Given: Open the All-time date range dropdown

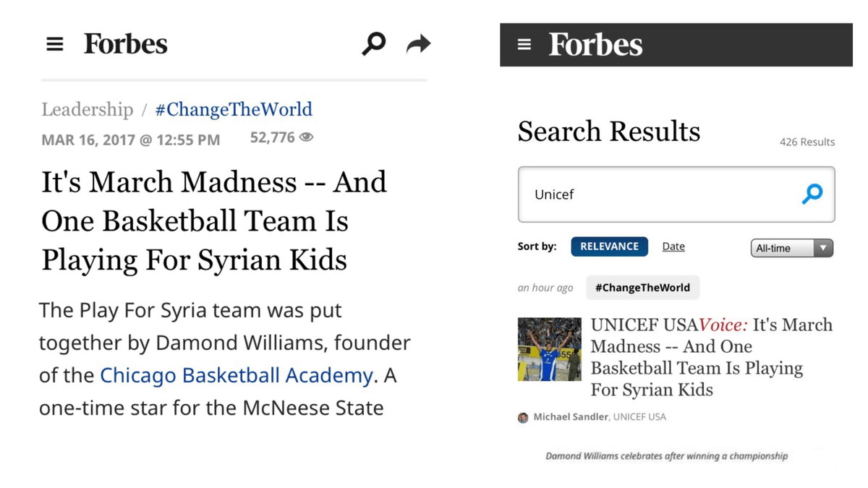Looking at the screenshot, I should click(792, 248).
